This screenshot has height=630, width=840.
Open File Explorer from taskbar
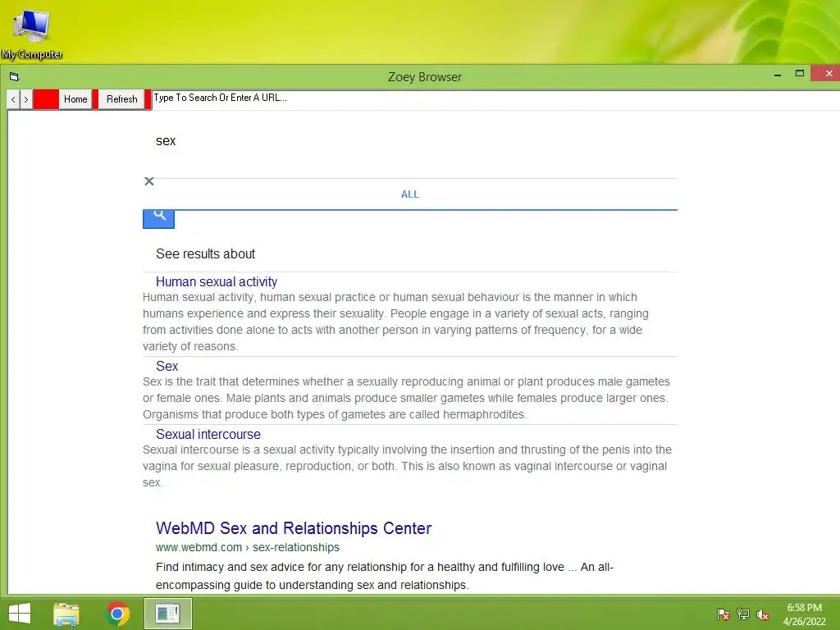coord(66,614)
